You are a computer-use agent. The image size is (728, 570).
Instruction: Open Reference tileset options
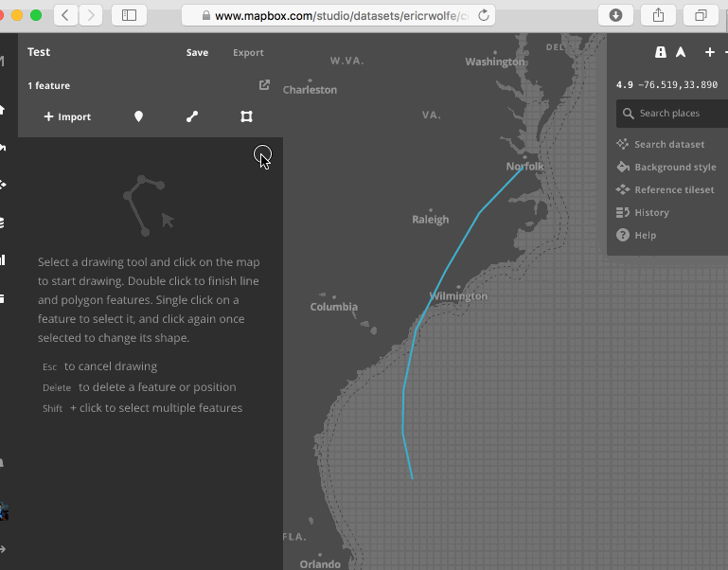pos(666,189)
